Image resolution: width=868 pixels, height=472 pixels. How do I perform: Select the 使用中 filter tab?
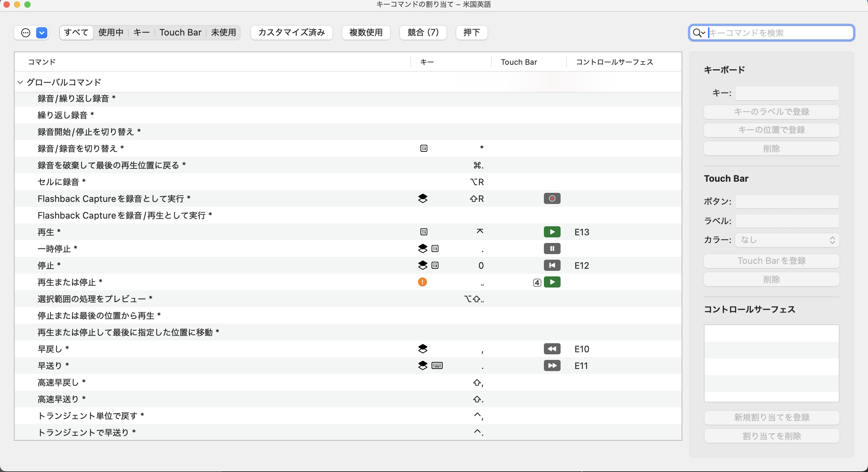111,33
